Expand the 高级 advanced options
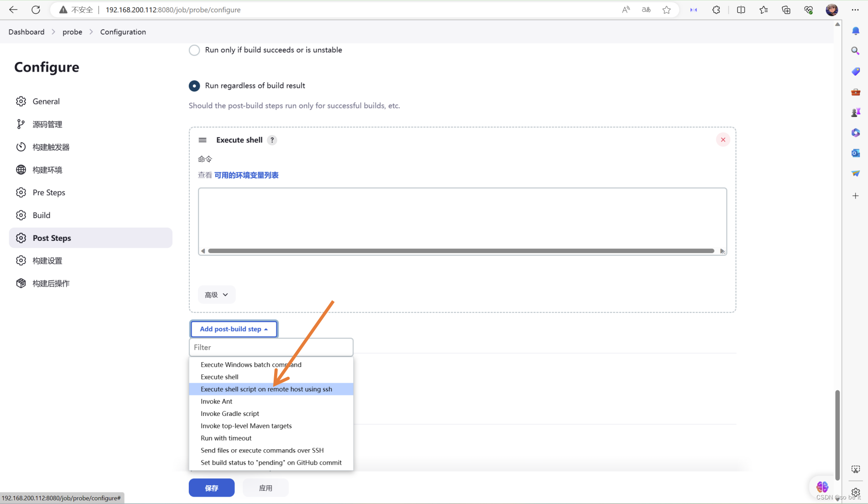 pos(216,295)
